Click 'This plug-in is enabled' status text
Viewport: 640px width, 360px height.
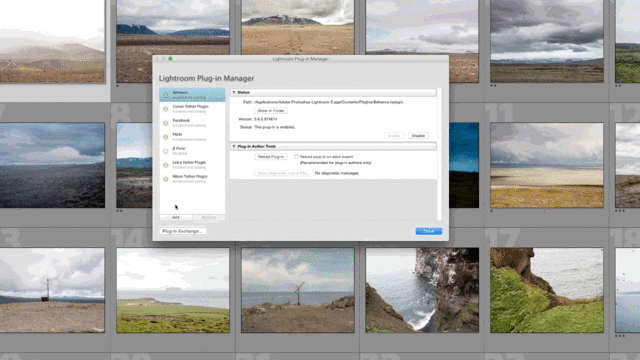tap(274, 127)
